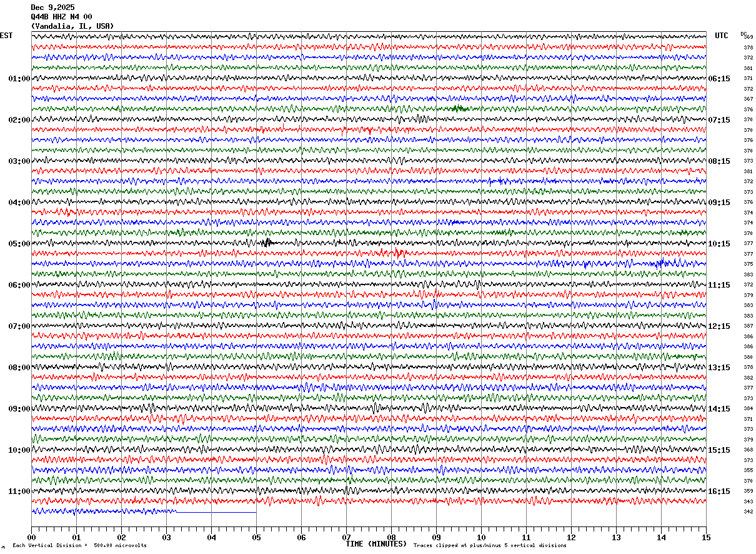Click minute tick label "02" on time axis
756x554 pixels.
point(121,537)
